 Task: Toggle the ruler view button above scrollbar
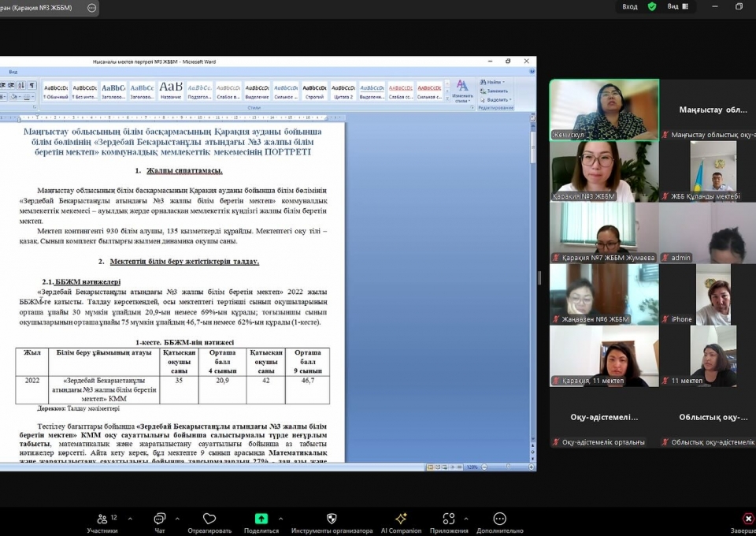[x=532, y=117]
